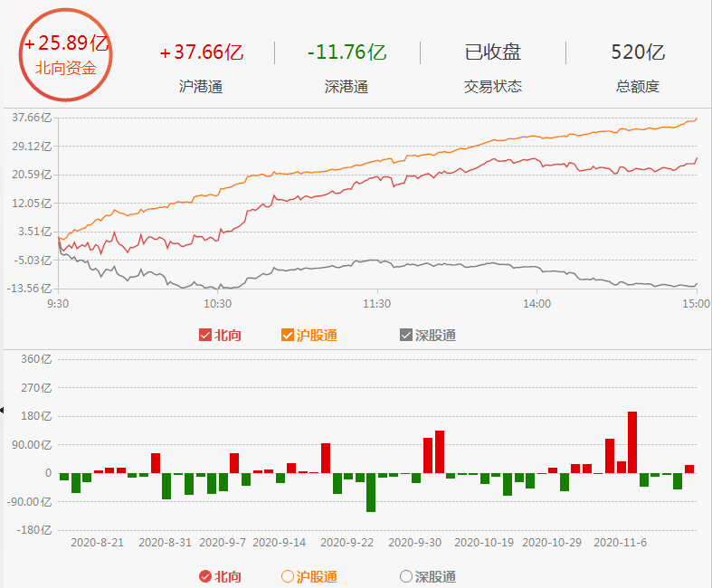Click the 11:30 time axis label
712x588 pixels.
coord(377,303)
